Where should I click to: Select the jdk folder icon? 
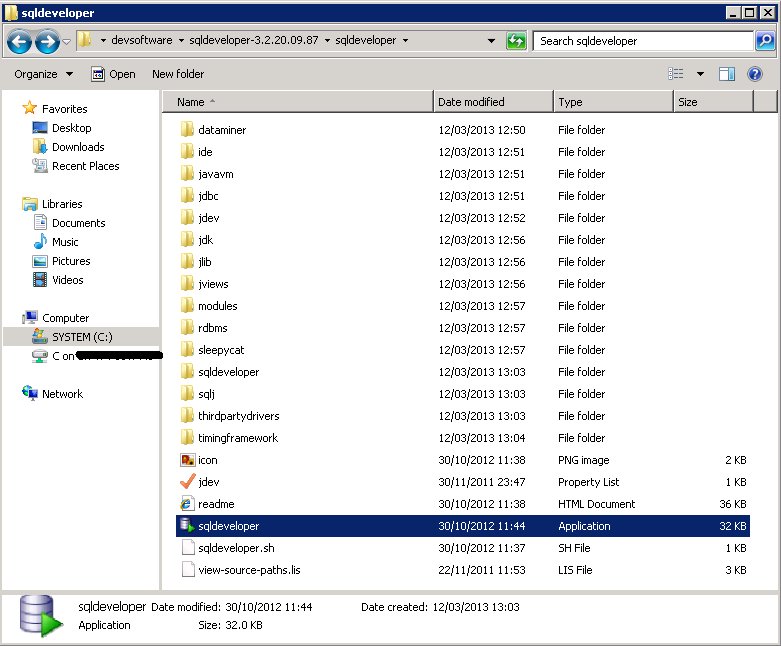187,240
